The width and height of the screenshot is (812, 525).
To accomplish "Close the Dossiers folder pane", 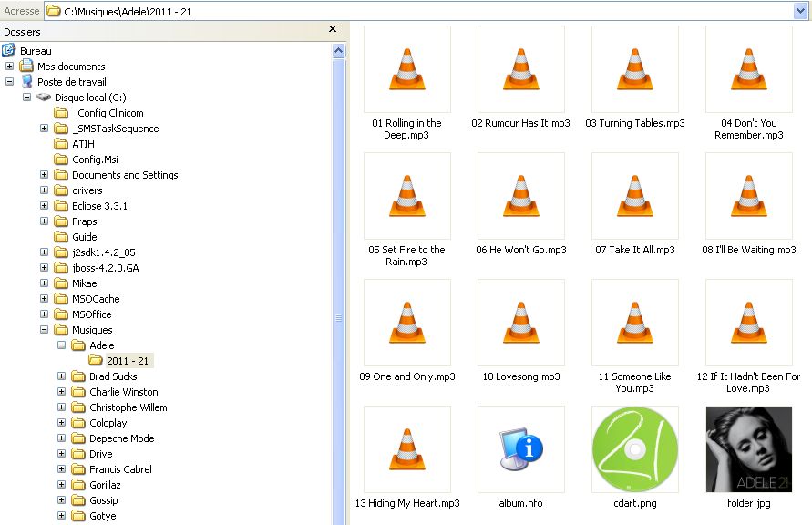I will pyautogui.click(x=333, y=29).
